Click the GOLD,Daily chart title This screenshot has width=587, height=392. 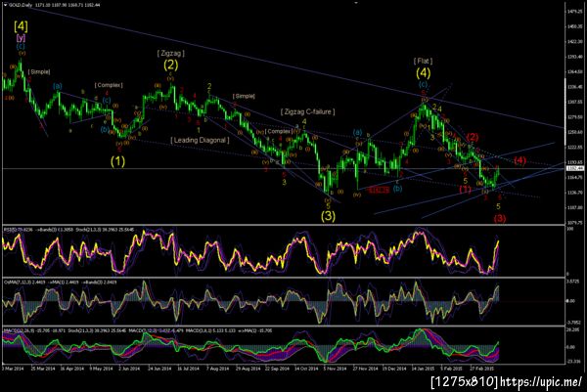point(21,5)
